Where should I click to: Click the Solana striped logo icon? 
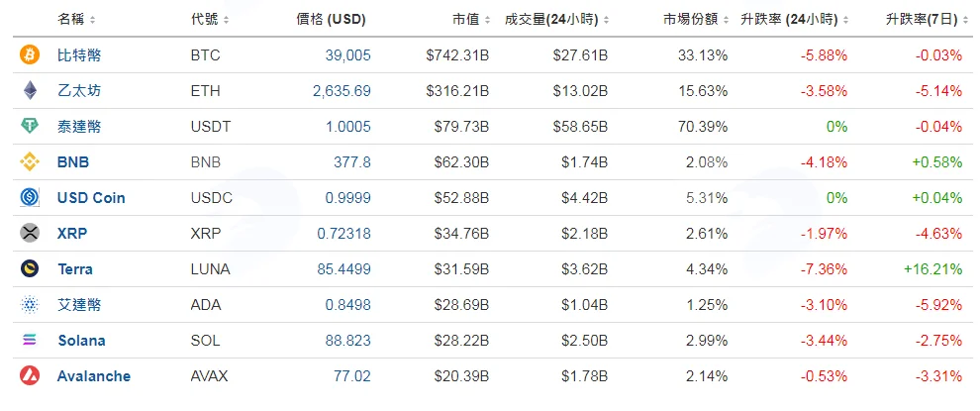[30, 341]
